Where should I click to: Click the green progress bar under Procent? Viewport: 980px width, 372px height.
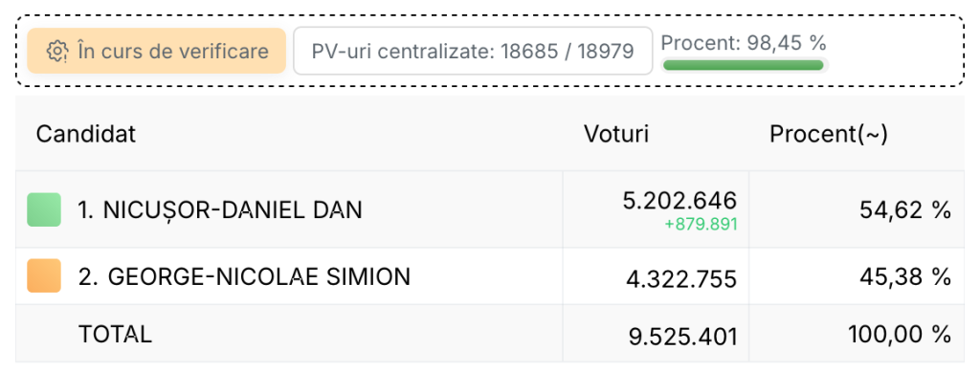tap(743, 65)
